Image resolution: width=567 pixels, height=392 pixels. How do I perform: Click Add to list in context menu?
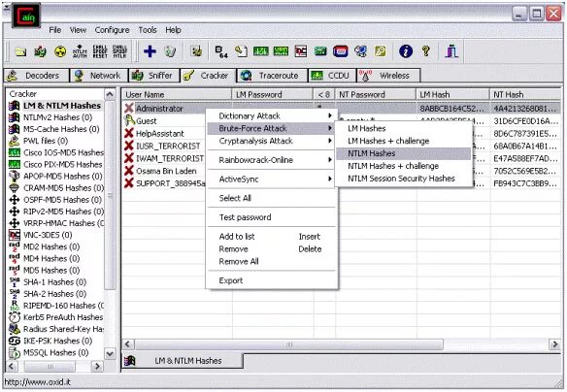[272, 237]
